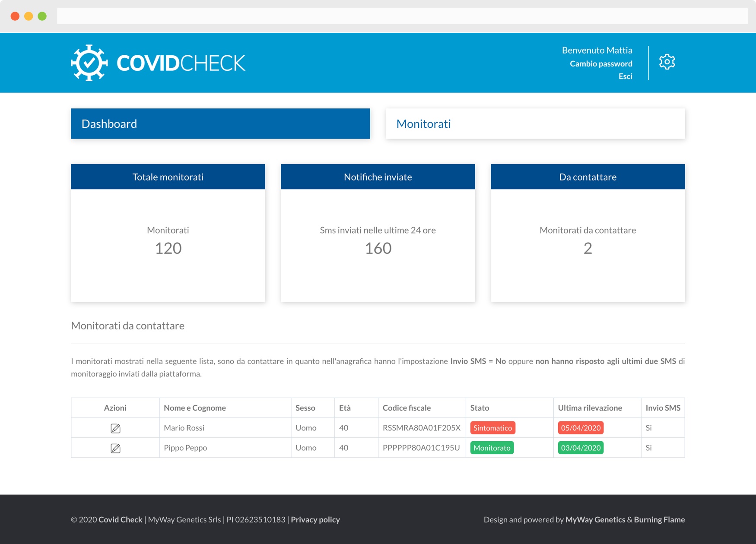Viewport: 756px width, 544px height.
Task: Click the COVIDCHECK wordmark in header
Action: point(181,63)
